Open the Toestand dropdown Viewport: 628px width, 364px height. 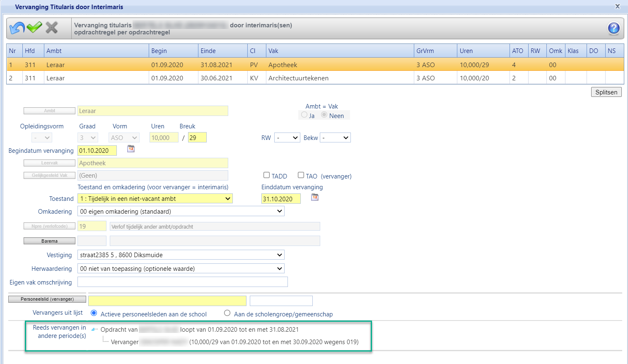155,199
